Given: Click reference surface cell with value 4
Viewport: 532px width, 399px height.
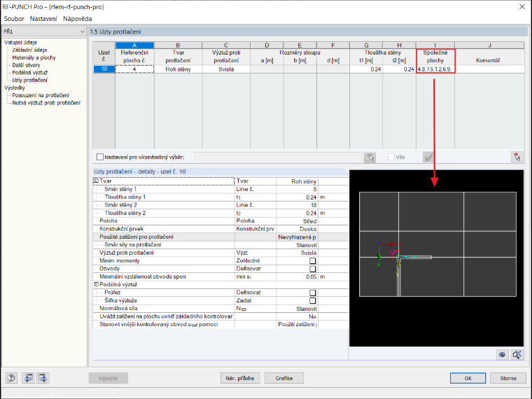Looking at the screenshot, I should 134,69.
